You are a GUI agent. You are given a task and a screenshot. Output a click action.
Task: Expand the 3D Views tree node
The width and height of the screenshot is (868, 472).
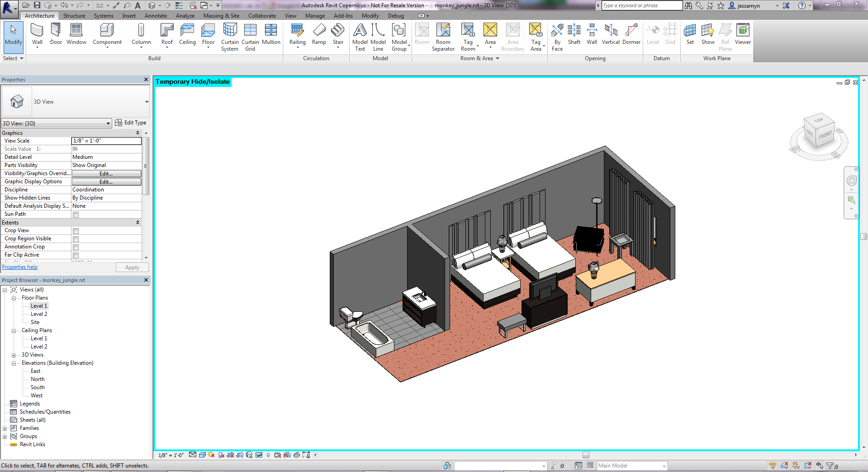click(x=14, y=355)
